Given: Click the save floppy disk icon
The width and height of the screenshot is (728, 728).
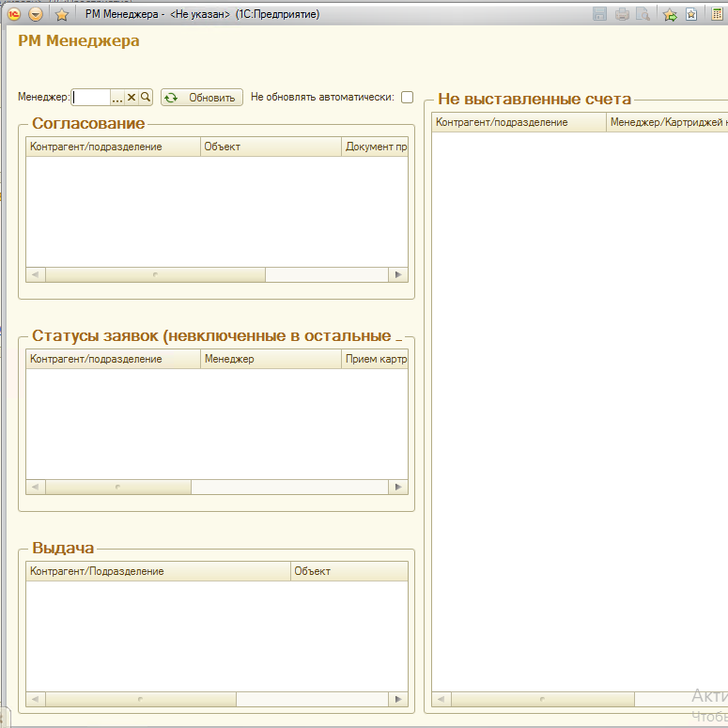Looking at the screenshot, I should (600, 14).
